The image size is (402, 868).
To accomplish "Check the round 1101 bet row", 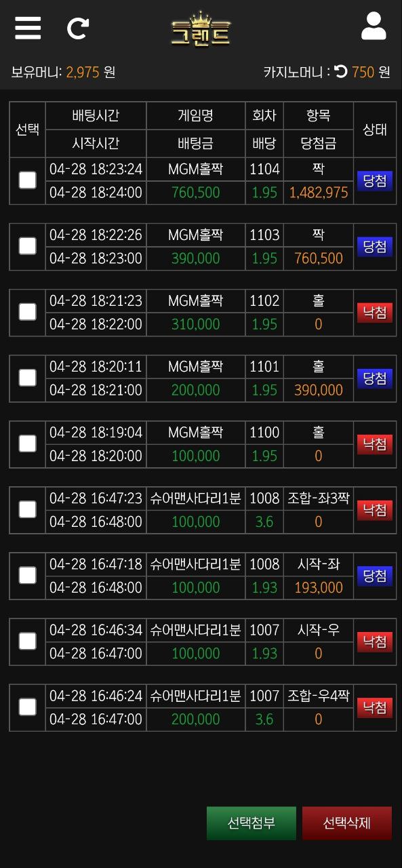I will click(x=27, y=377).
